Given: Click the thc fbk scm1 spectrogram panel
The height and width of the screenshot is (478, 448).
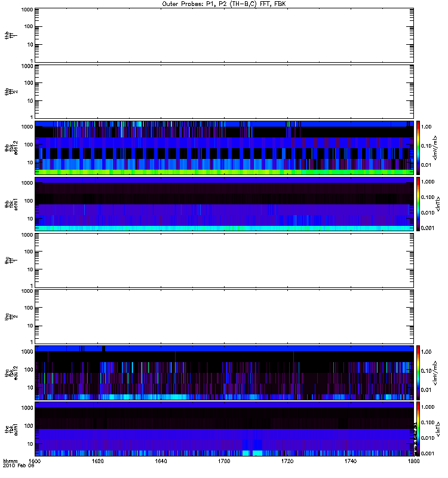Looking at the screenshot, I should click(x=224, y=429).
